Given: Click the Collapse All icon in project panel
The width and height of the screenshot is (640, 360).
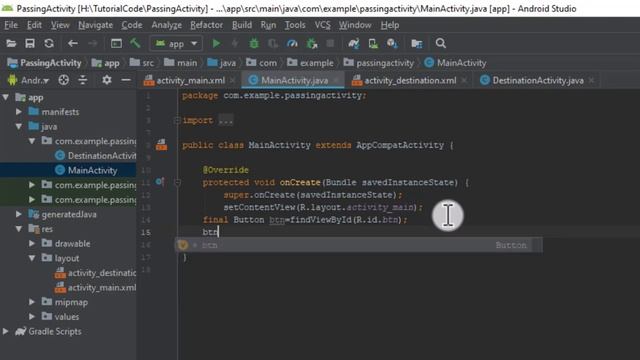Looking at the screenshot, I should pyautogui.click(x=83, y=80).
